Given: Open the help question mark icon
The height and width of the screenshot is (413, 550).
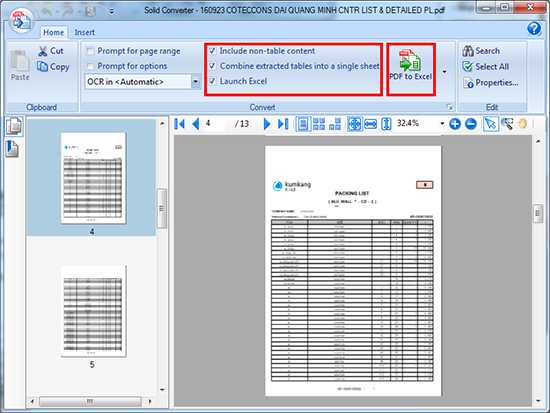Looking at the screenshot, I should tap(534, 28).
